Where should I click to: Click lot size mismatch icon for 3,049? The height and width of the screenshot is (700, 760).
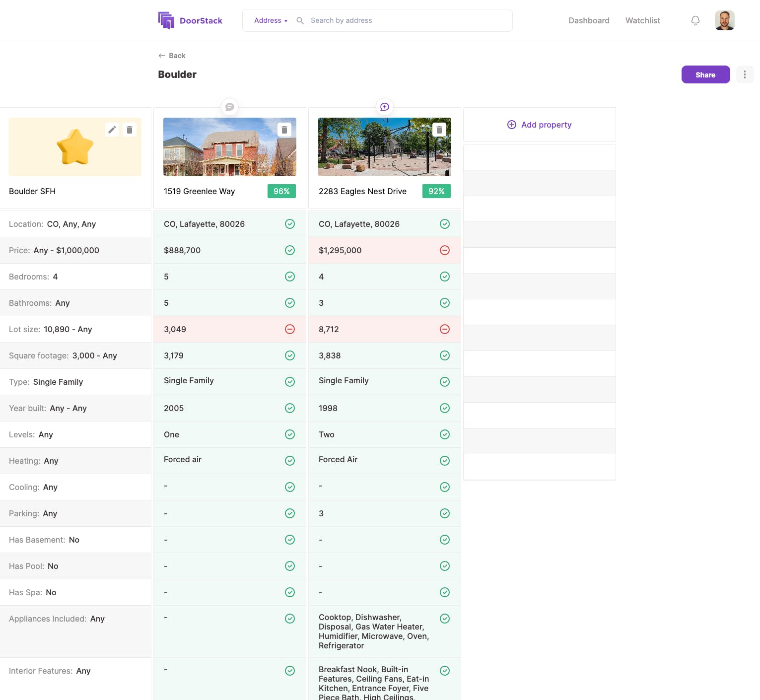coord(290,329)
